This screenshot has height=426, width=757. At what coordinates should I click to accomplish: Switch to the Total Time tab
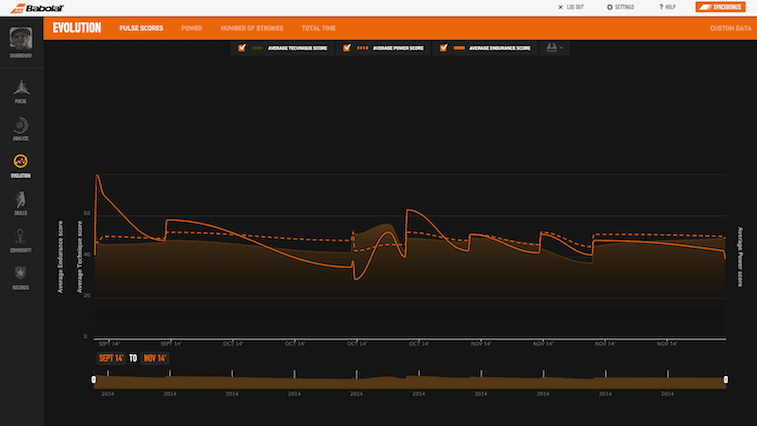[319, 28]
